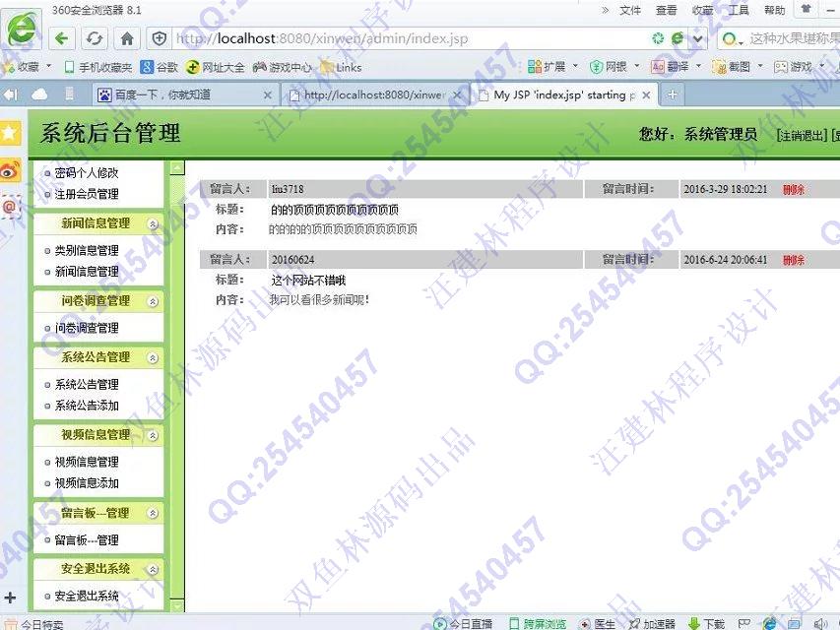Open 系统公告添加 menu item
The height and width of the screenshot is (630, 840).
(x=87, y=406)
